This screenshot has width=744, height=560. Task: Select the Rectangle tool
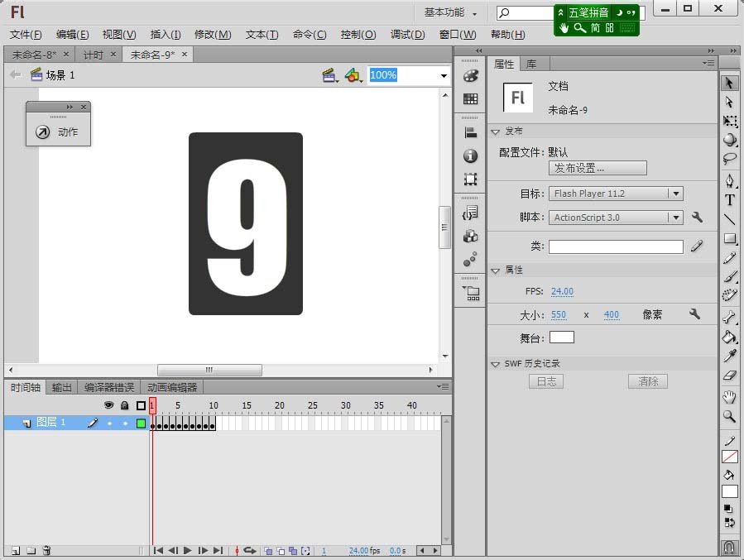[x=730, y=238]
